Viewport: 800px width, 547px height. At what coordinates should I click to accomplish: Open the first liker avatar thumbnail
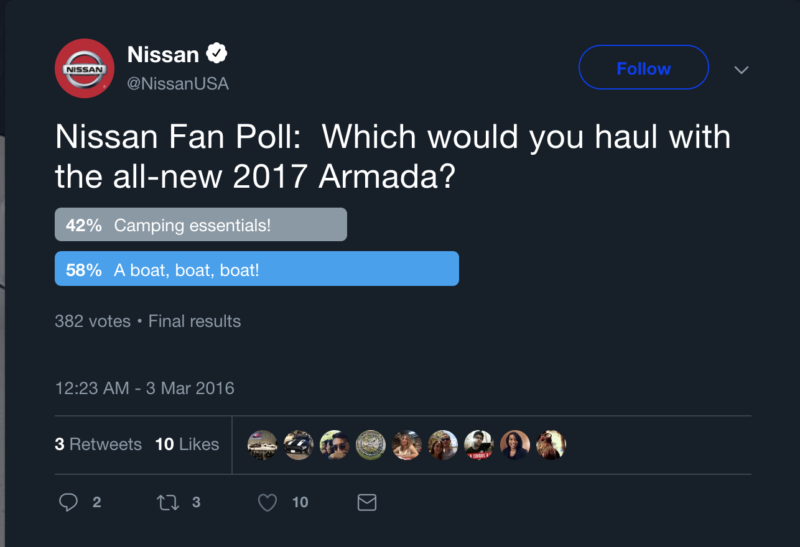[x=263, y=444]
